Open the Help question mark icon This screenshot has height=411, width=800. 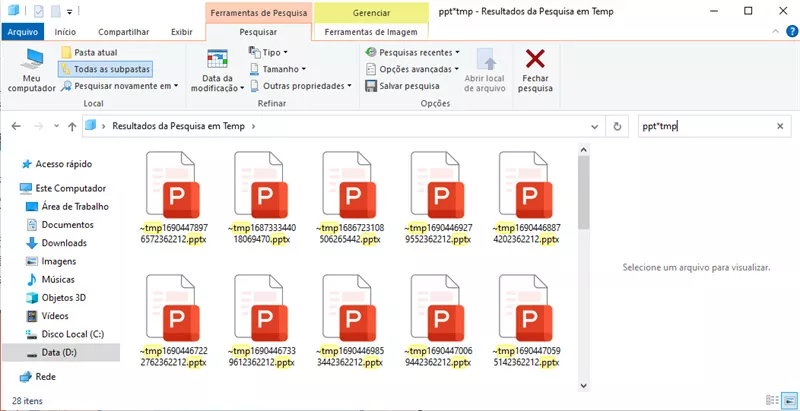click(791, 32)
